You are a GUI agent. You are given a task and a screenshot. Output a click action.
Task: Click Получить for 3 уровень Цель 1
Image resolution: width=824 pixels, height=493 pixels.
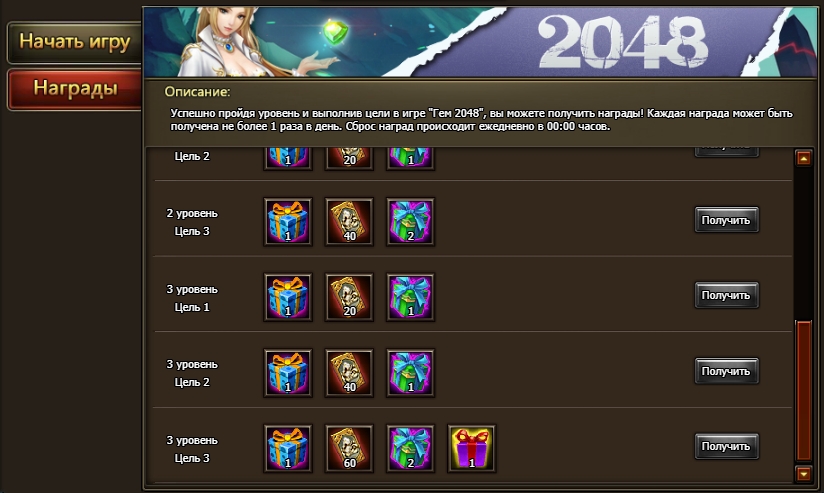[x=726, y=295]
